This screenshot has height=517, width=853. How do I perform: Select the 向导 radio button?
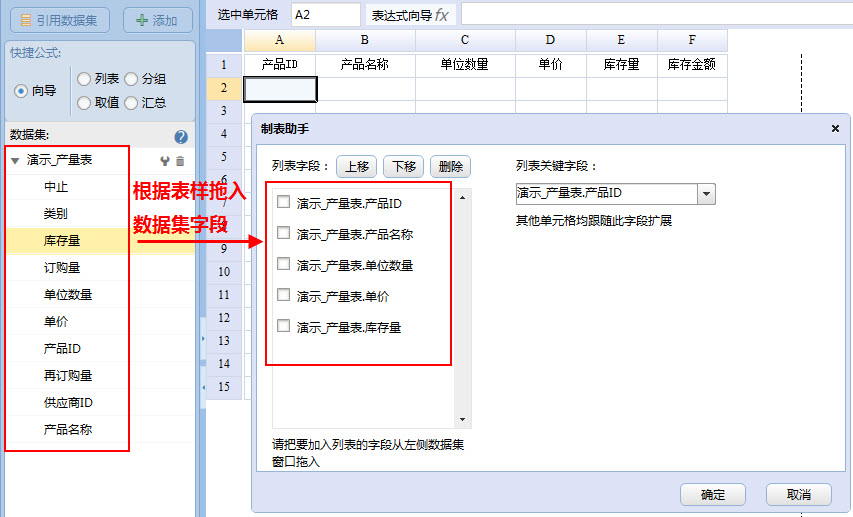pyautogui.click(x=21, y=91)
